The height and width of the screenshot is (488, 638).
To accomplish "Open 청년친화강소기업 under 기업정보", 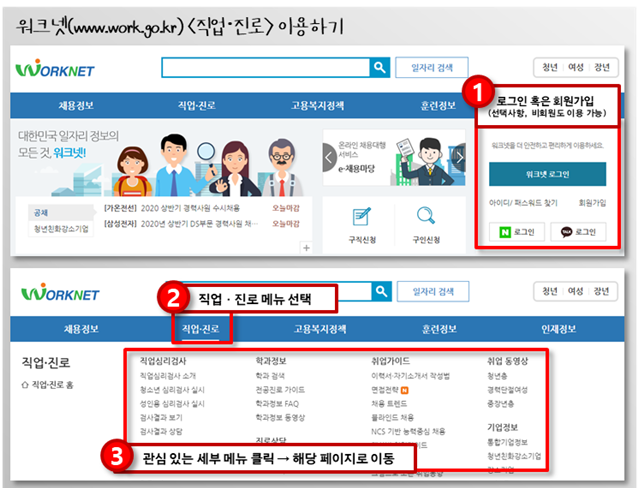I will (x=514, y=456).
